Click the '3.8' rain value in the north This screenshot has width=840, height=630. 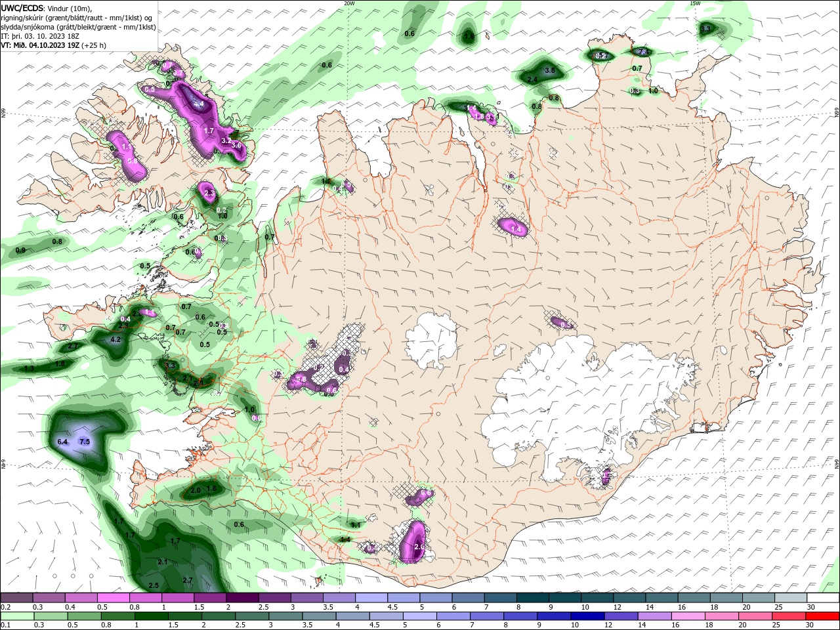point(550,70)
